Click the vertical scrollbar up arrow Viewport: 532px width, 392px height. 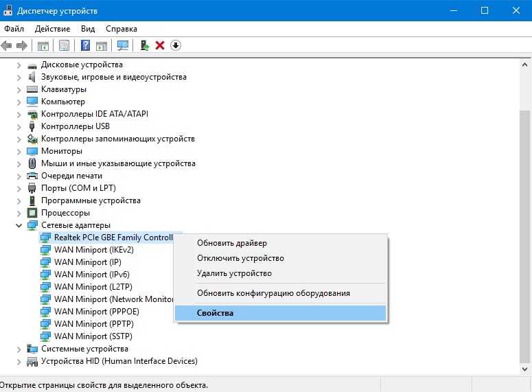click(524, 65)
